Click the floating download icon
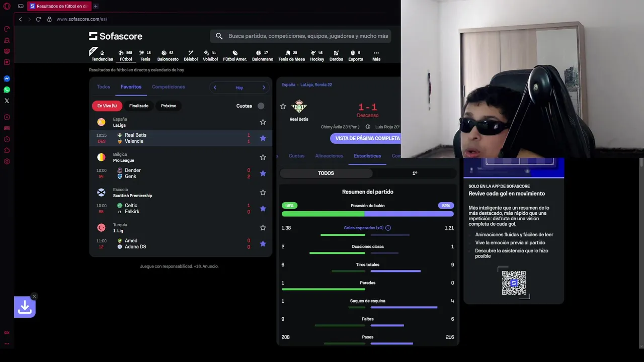Screen dimensions: 644x362 coord(25,307)
